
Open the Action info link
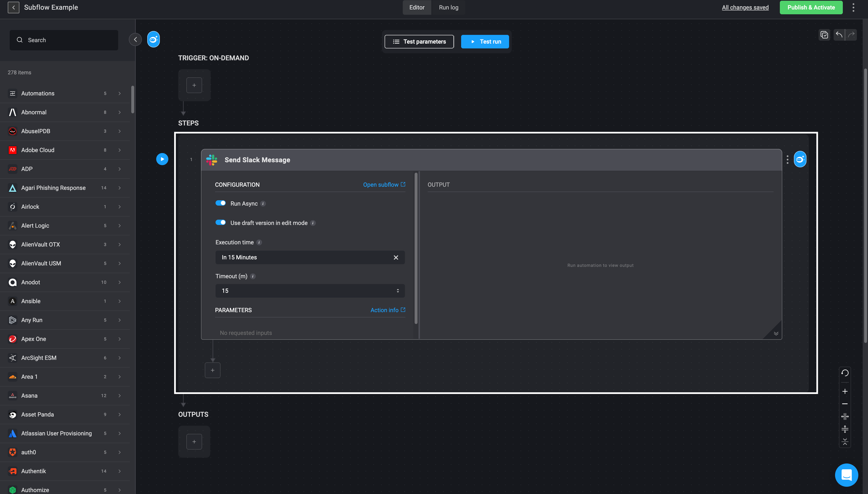pyautogui.click(x=388, y=310)
